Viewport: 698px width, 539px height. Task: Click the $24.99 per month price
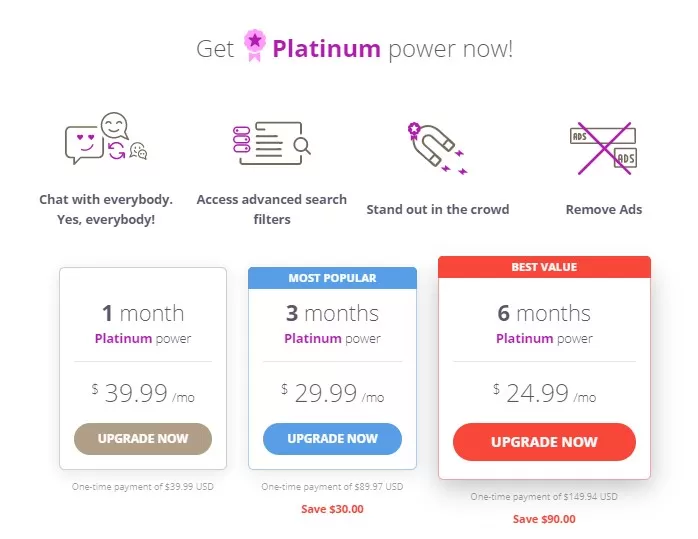coord(544,393)
